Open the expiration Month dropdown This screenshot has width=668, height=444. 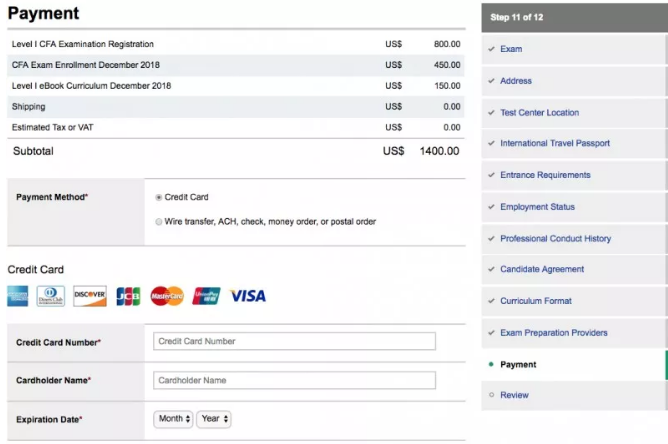point(173,419)
